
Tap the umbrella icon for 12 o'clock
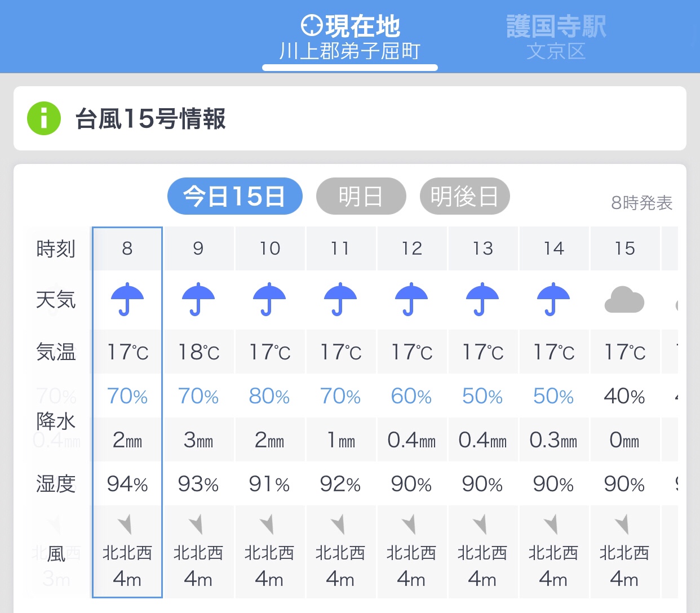(411, 299)
